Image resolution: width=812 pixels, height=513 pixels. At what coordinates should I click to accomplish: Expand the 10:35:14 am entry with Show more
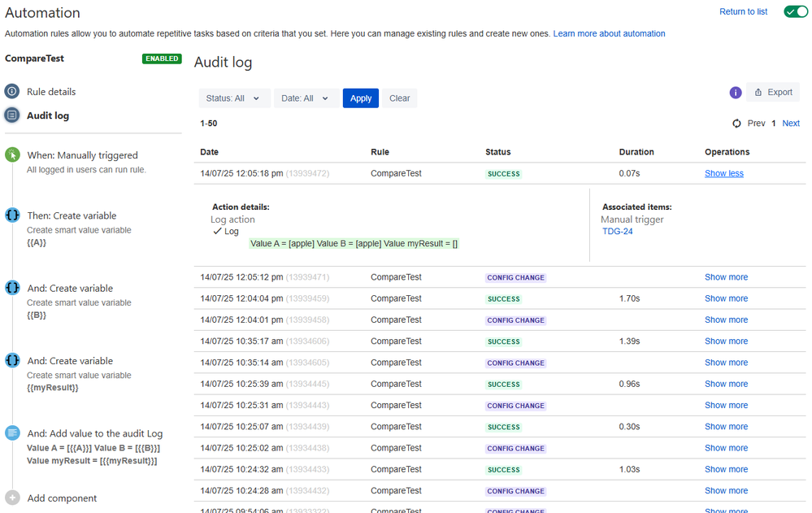(726, 363)
